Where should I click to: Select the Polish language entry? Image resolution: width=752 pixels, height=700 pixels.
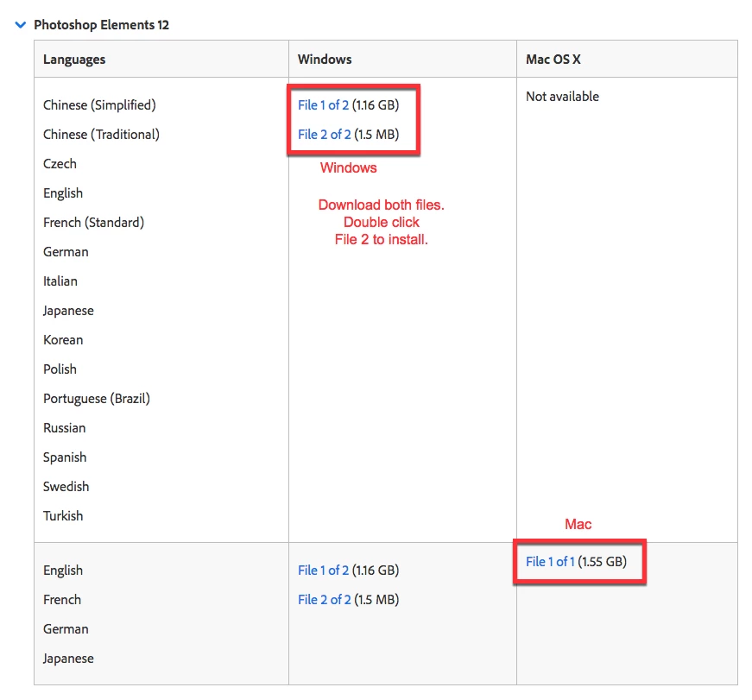point(60,369)
